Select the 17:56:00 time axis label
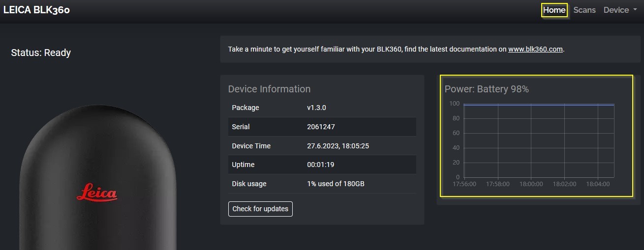 [464, 184]
